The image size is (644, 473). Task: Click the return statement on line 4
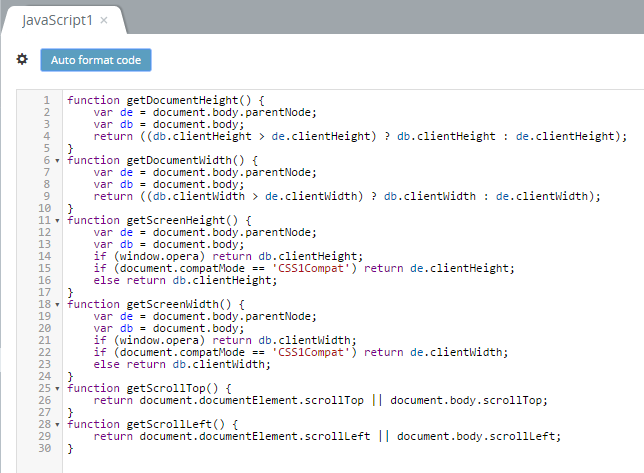click(360, 136)
